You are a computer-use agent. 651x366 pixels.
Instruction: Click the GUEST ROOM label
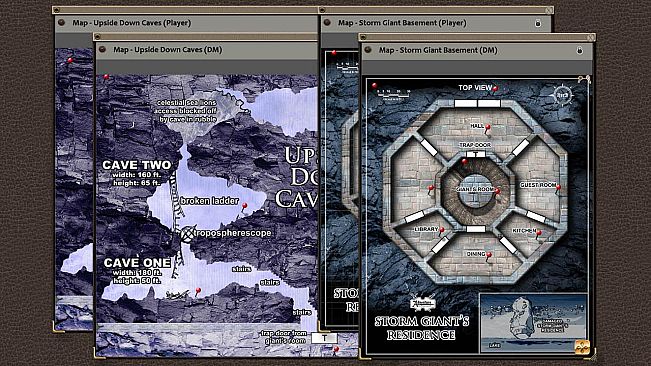538,185
